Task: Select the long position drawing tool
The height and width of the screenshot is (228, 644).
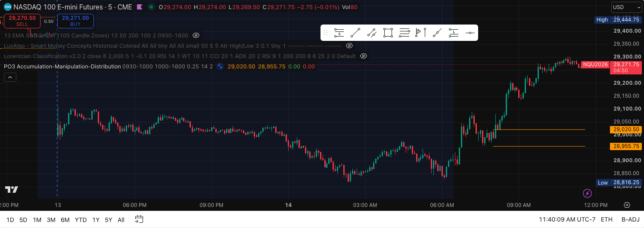Action: (454, 33)
